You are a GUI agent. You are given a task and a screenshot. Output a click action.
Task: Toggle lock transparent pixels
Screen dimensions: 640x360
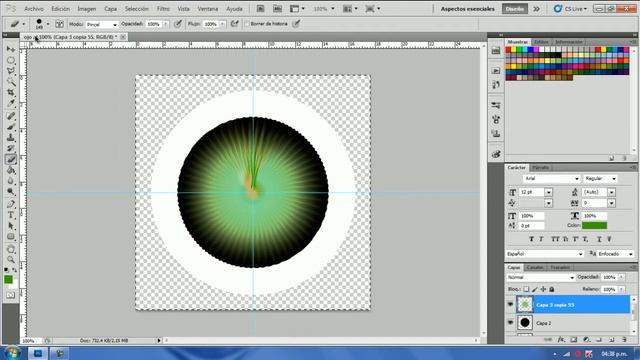click(526, 289)
